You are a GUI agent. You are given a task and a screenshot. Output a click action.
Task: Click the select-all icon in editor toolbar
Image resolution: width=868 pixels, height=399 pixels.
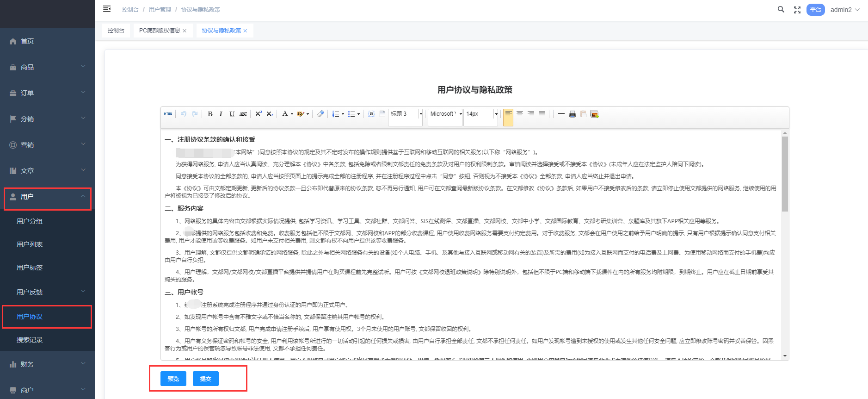[x=371, y=114]
